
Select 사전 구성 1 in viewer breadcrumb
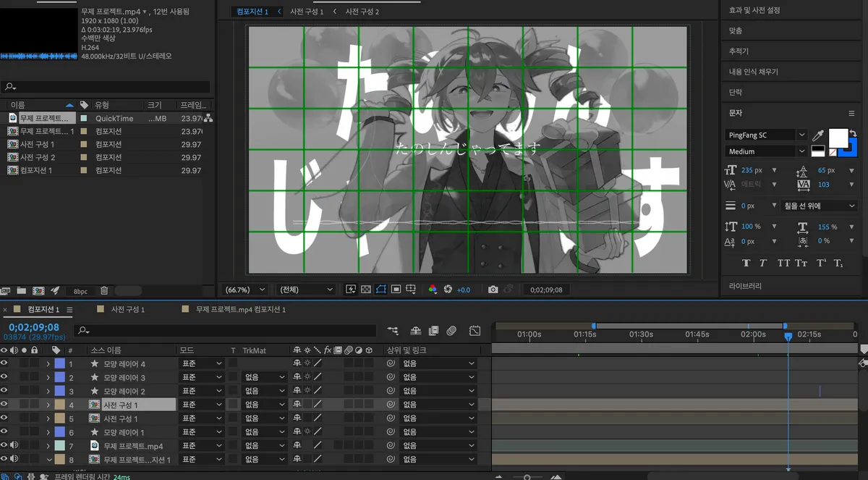307,12
